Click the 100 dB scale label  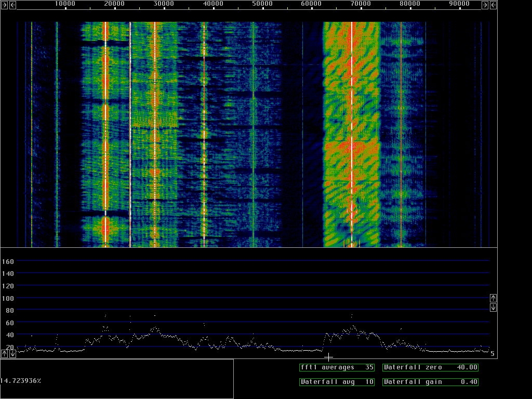pyautogui.click(x=8, y=299)
